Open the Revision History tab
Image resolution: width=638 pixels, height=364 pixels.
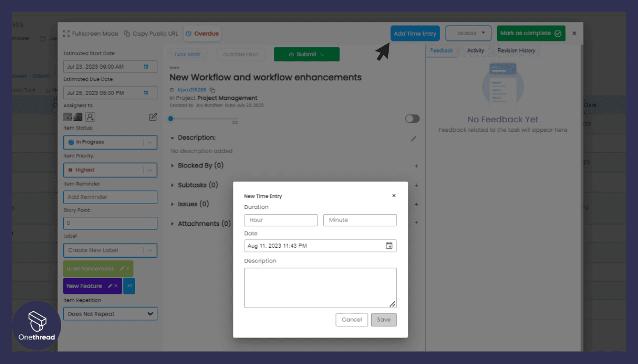(x=516, y=50)
